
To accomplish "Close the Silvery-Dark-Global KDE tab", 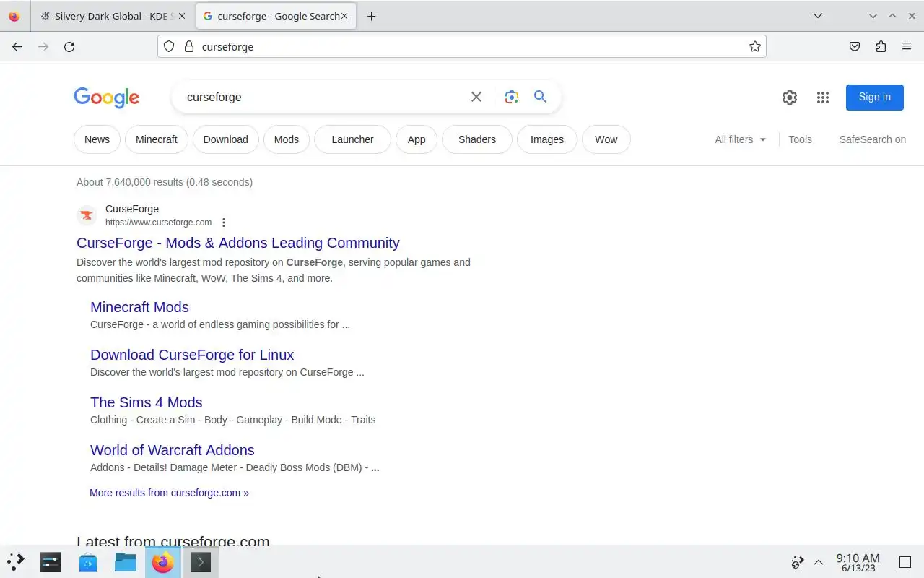I will 181,16.
